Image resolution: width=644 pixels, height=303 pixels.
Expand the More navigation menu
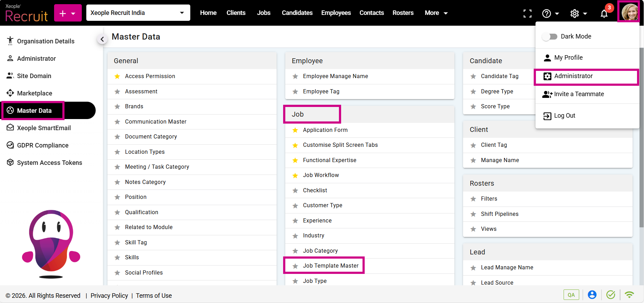click(x=436, y=13)
